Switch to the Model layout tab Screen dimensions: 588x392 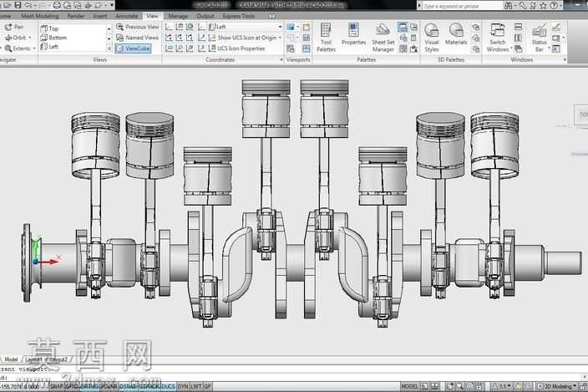coord(11,359)
